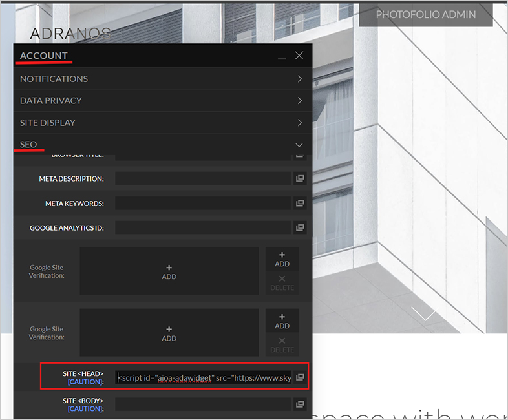This screenshot has width=508, height=420.
Task: Click the ACCOUNT panel title
Action: [x=44, y=56]
